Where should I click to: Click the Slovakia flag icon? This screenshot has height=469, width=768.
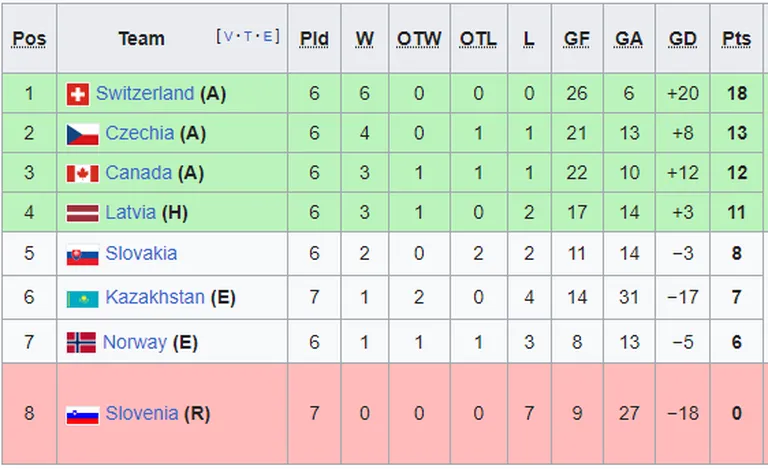tap(82, 255)
